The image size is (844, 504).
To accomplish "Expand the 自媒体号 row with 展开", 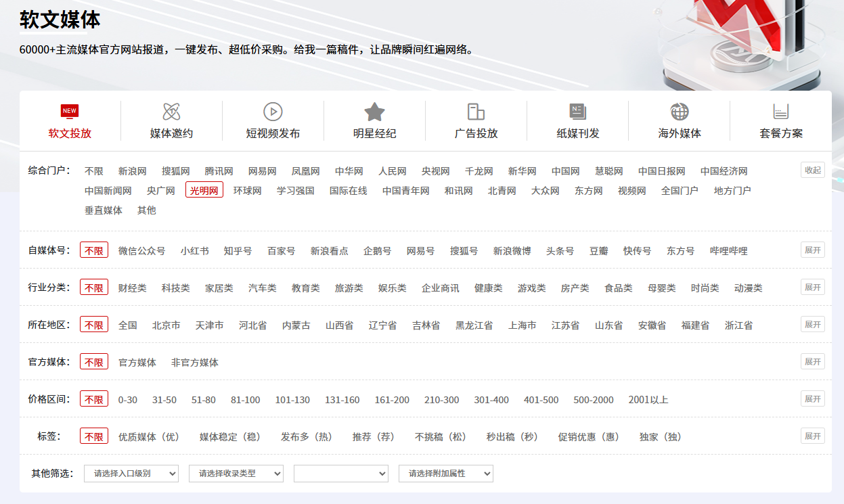I will [812, 250].
